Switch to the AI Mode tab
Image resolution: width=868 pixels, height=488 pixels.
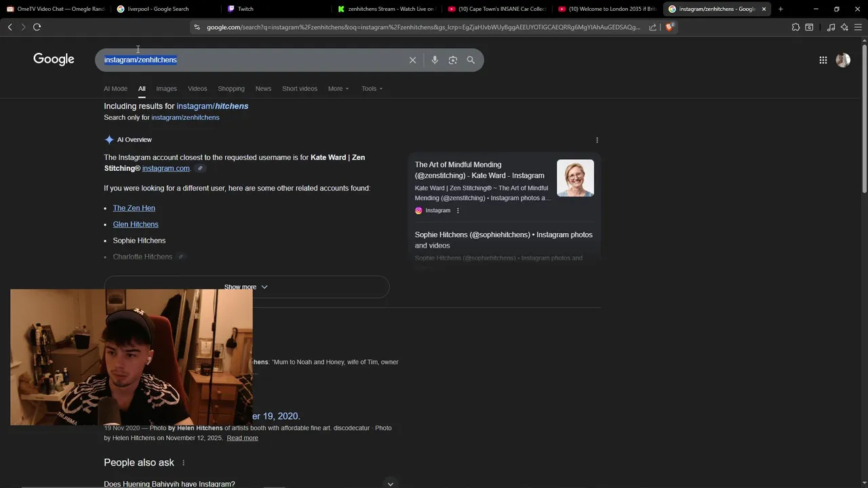[x=115, y=89]
